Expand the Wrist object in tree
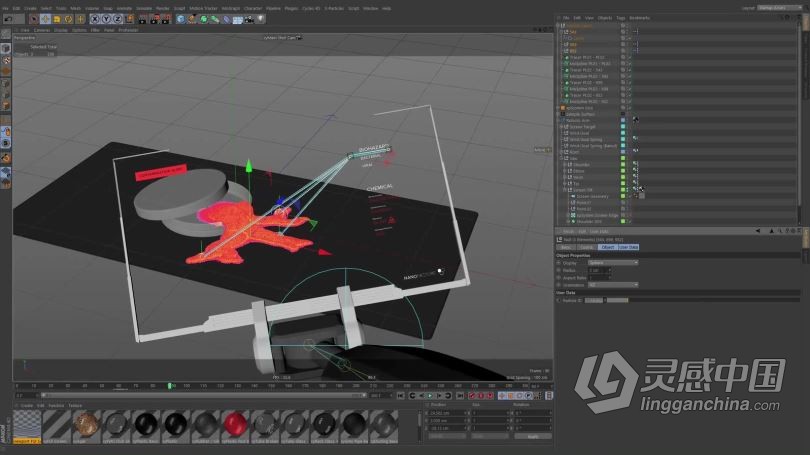The height and width of the screenshot is (455, 810). coord(565,177)
